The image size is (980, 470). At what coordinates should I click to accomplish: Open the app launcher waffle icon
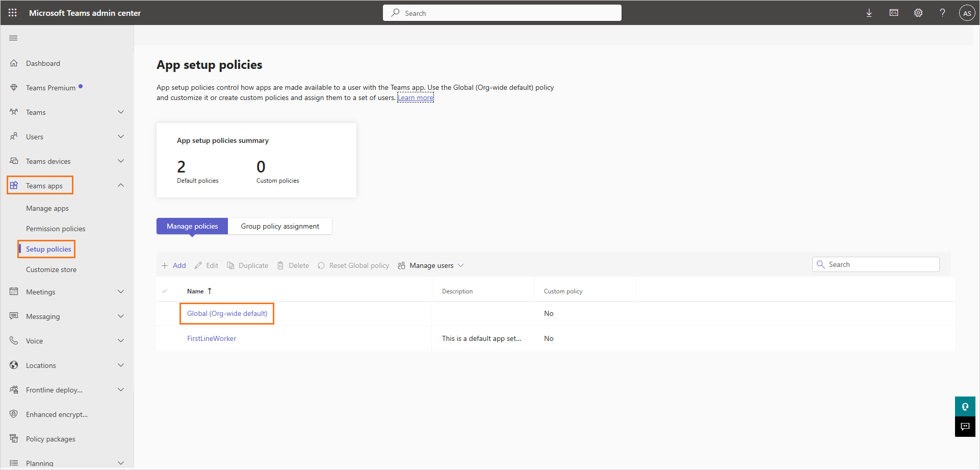coord(13,13)
